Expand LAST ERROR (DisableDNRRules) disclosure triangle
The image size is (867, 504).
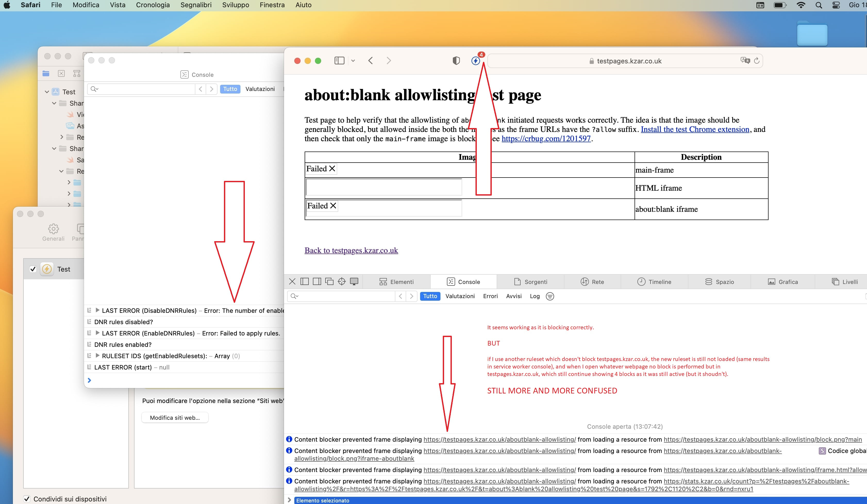(x=97, y=310)
